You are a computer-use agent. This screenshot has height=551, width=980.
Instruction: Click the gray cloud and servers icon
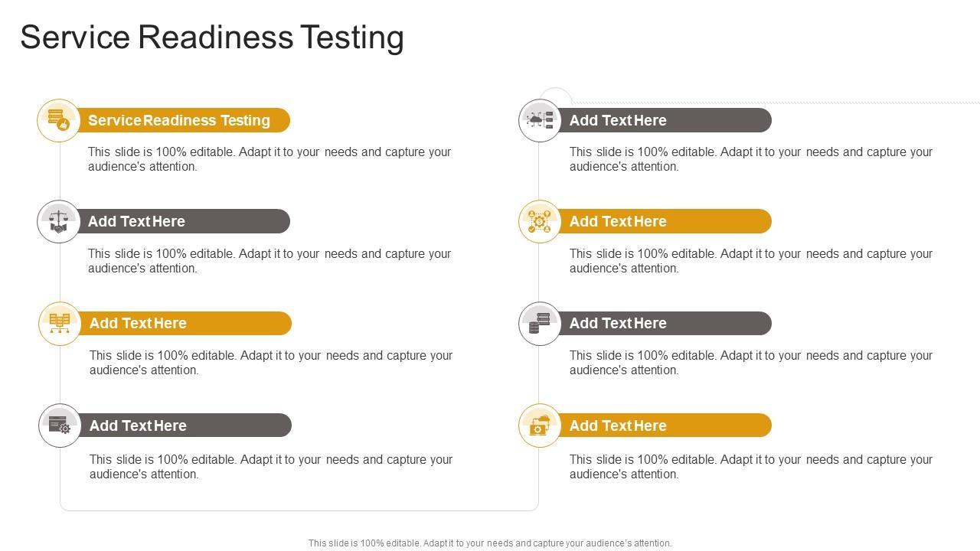point(540,120)
